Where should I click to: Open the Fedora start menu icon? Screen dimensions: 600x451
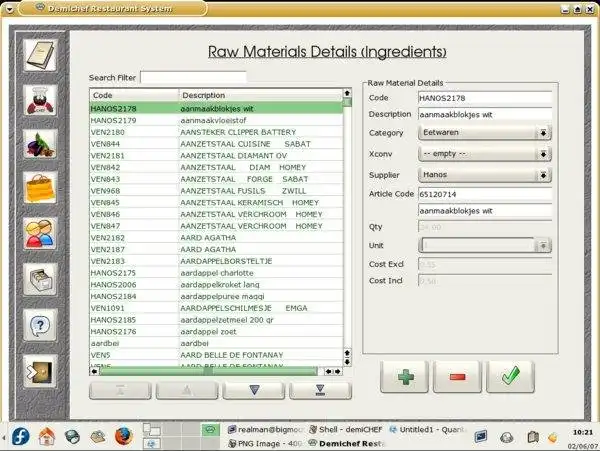coord(21,436)
